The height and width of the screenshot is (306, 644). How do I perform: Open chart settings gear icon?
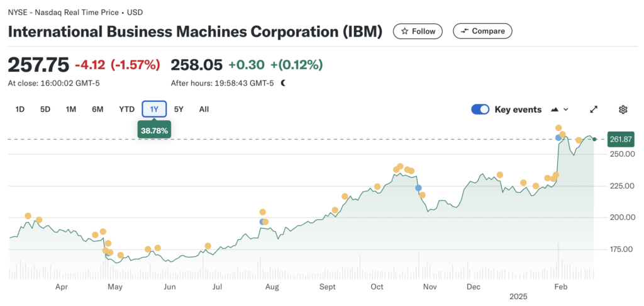(x=623, y=110)
